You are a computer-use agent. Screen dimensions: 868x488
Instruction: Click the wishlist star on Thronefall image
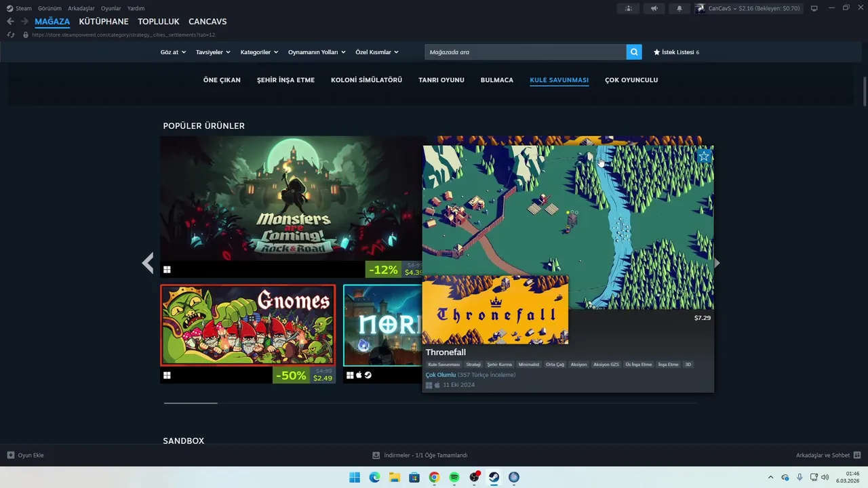[x=704, y=157]
